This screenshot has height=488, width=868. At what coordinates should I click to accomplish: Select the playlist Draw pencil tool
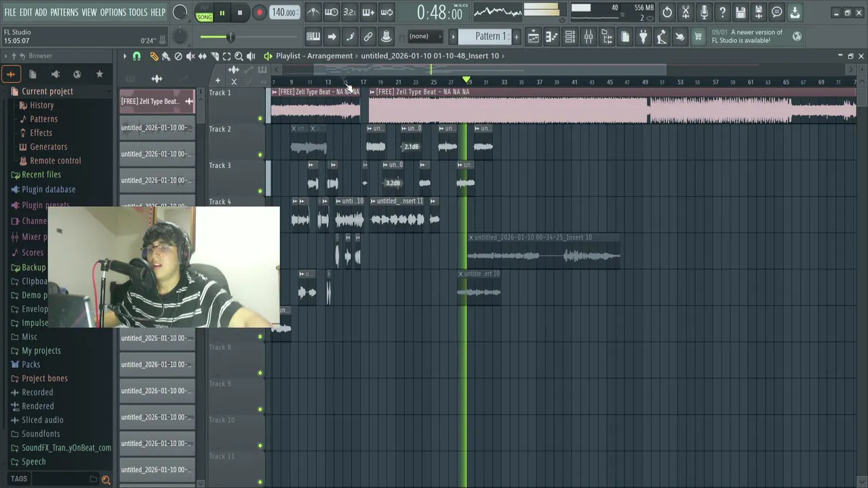tap(154, 56)
